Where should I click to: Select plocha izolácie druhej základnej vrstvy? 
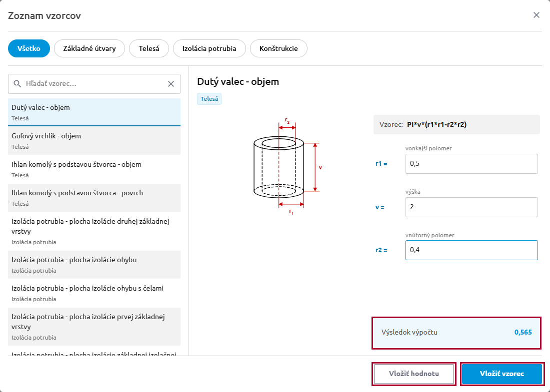click(x=94, y=231)
